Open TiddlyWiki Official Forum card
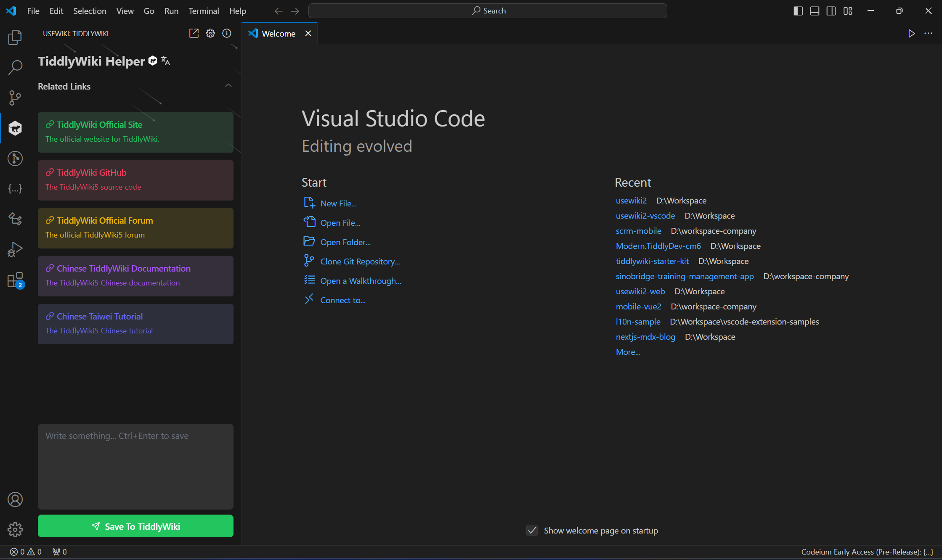 coord(135,228)
